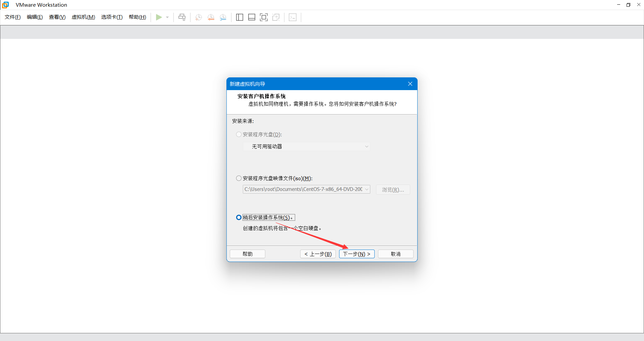Close the VMware Workstation window

[x=639, y=5]
